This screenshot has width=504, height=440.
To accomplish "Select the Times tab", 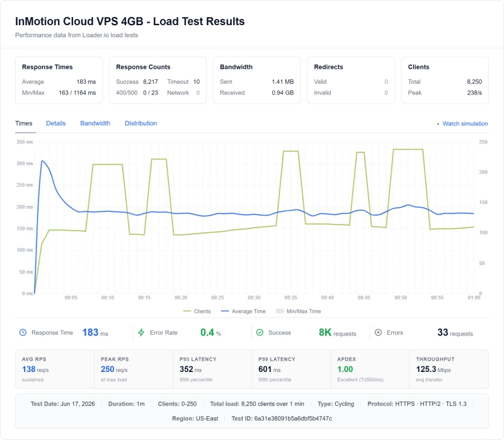I will pos(24,123).
